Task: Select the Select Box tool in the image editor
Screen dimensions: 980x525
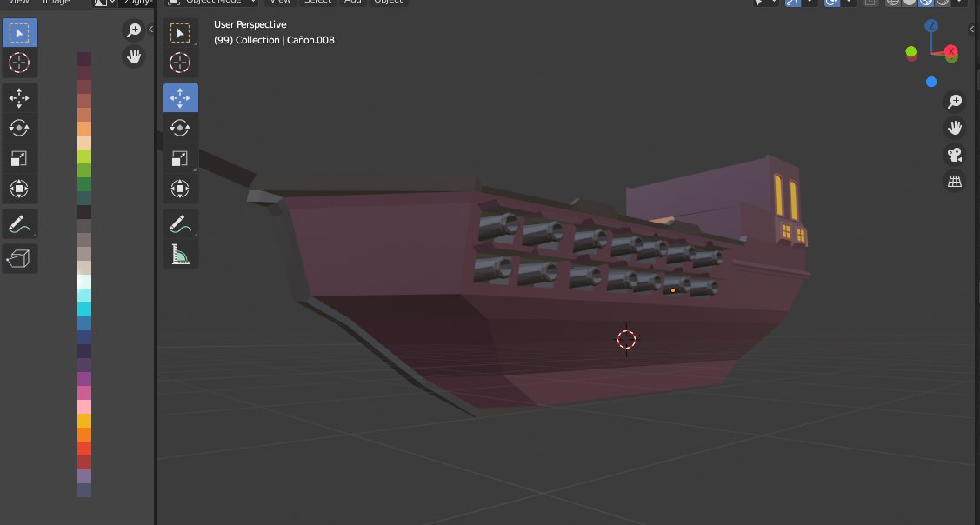Action: (x=19, y=32)
